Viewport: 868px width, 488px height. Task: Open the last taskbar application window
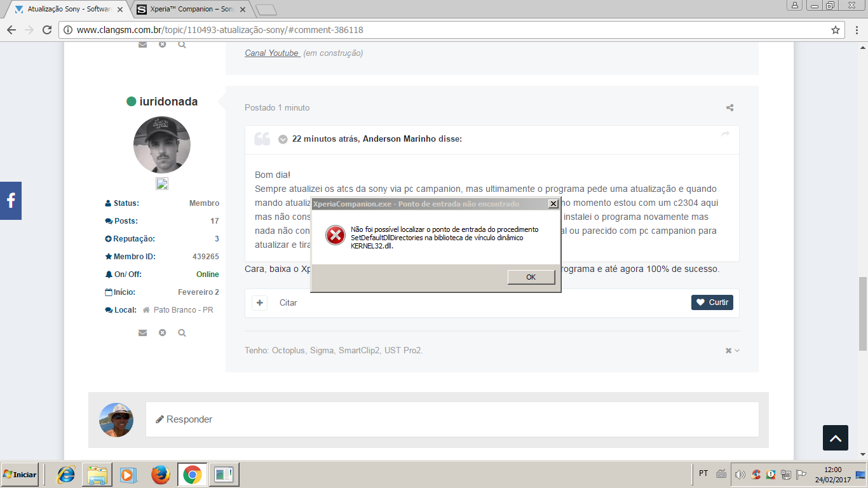(224, 475)
